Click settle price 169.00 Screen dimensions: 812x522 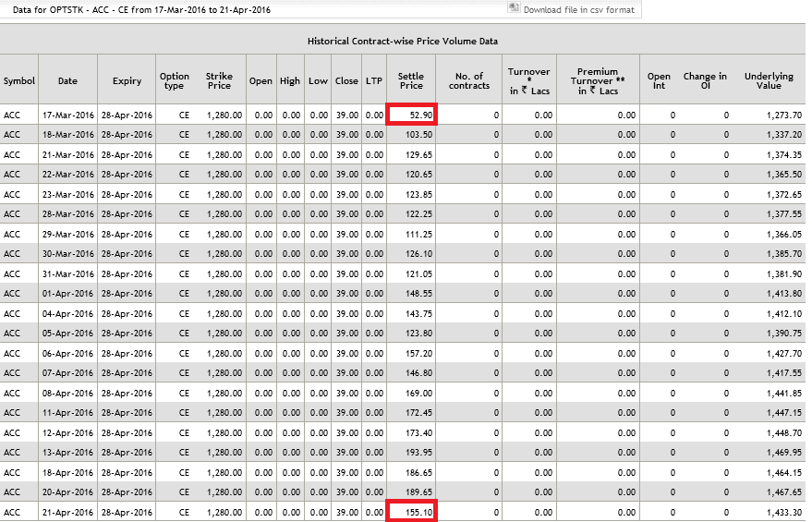pyautogui.click(x=419, y=394)
